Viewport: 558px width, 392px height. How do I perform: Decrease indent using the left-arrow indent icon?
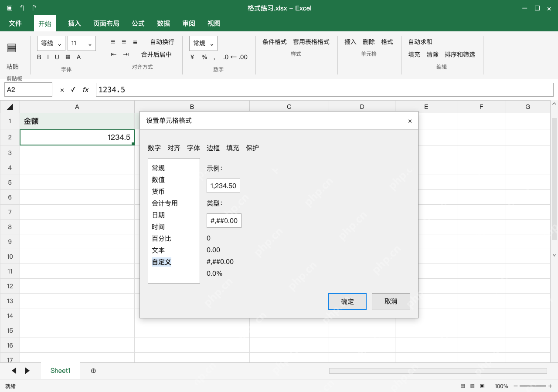pyautogui.click(x=114, y=54)
